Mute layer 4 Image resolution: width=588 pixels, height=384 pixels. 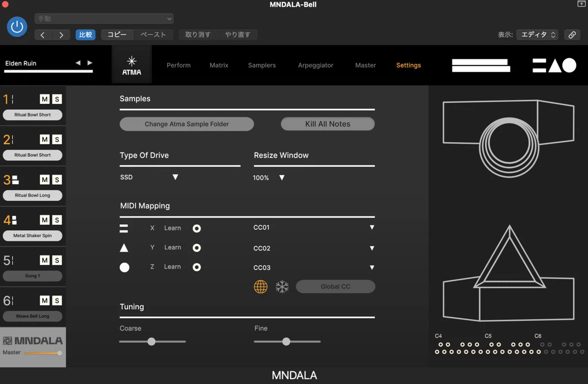point(45,220)
